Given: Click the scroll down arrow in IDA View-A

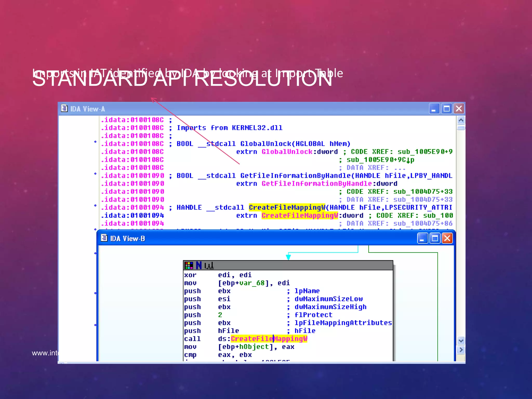Looking at the screenshot, I should click(461, 341).
